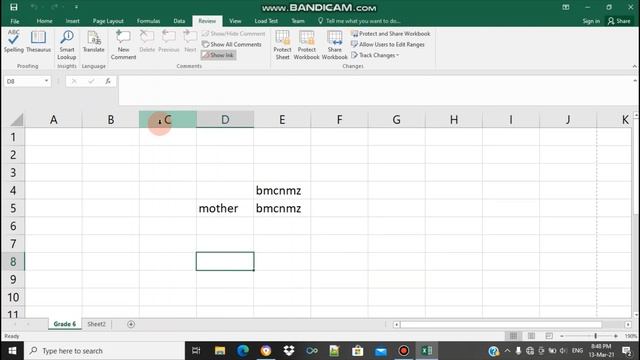This screenshot has width=640, height=360.
Task: Undo the last action
Action: (x=34, y=7)
